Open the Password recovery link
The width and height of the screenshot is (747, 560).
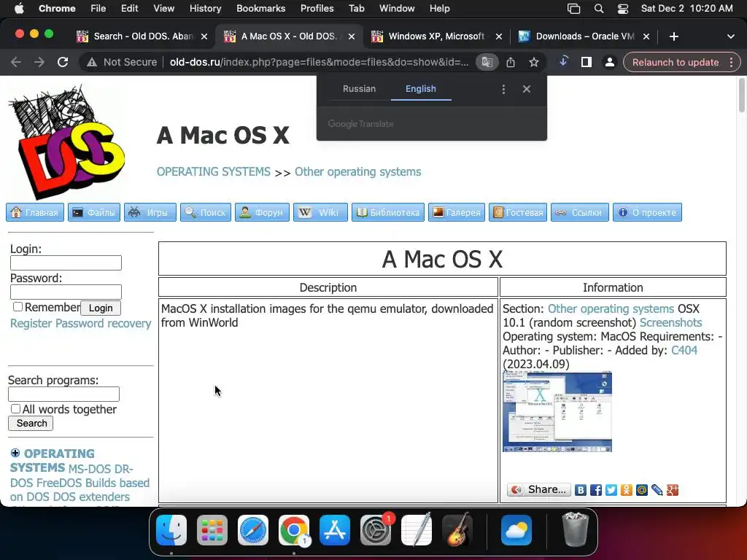[104, 323]
